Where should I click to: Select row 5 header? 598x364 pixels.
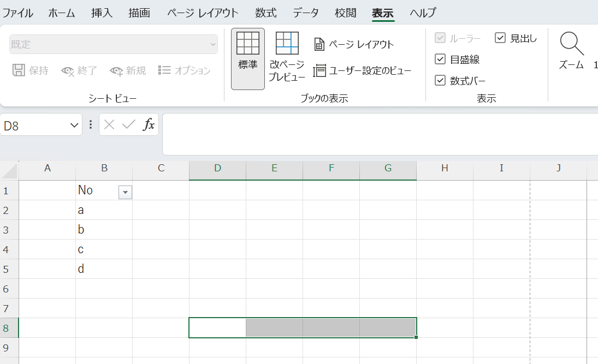pyautogui.click(x=7, y=269)
